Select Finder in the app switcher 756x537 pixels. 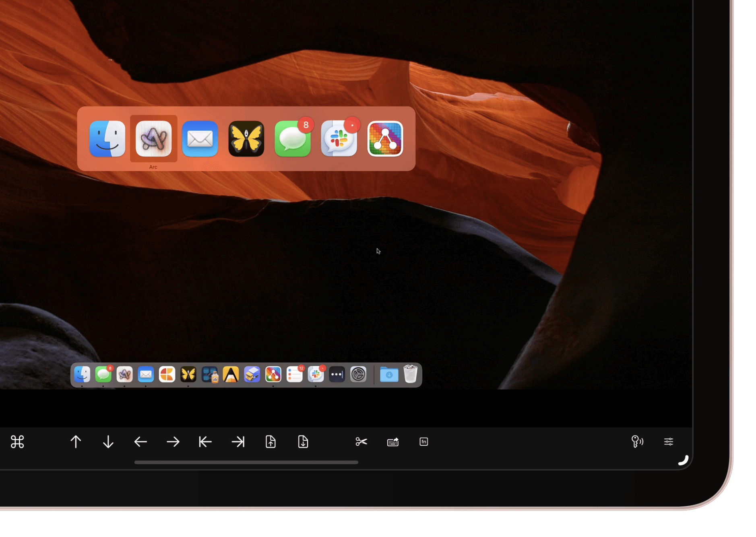(107, 139)
